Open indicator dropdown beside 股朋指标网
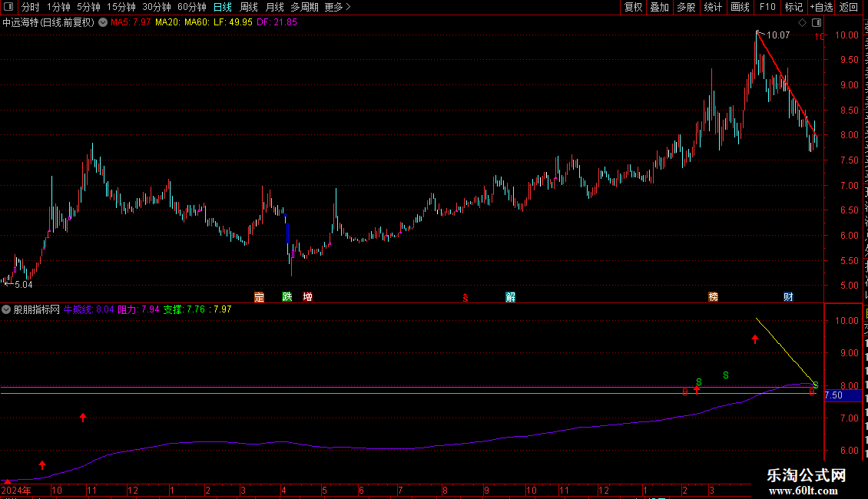The height and width of the screenshot is (499, 868). tap(6, 309)
